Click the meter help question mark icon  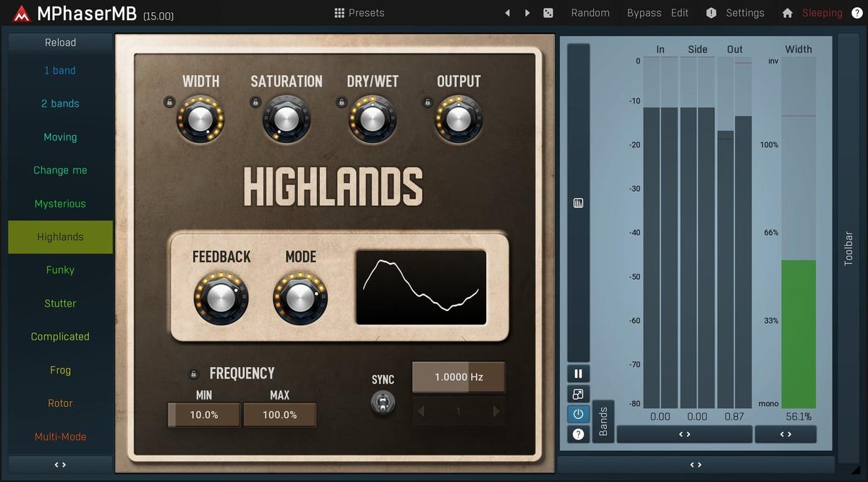click(578, 434)
